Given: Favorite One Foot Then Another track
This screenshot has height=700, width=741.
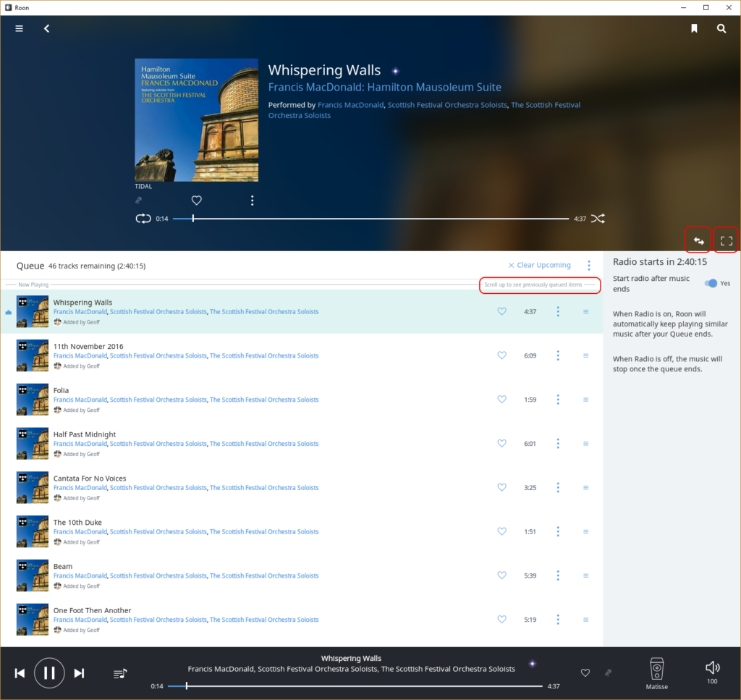Looking at the screenshot, I should pos(502,619).
